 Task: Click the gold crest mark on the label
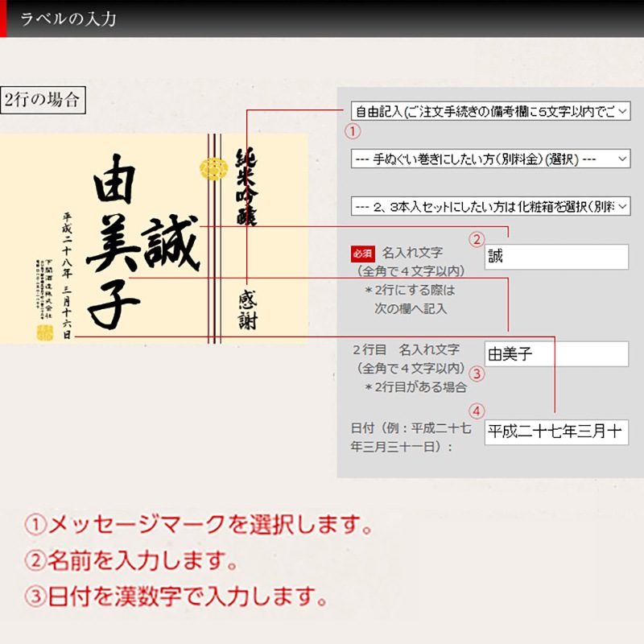pyautogui.click(x=213, y=169)
